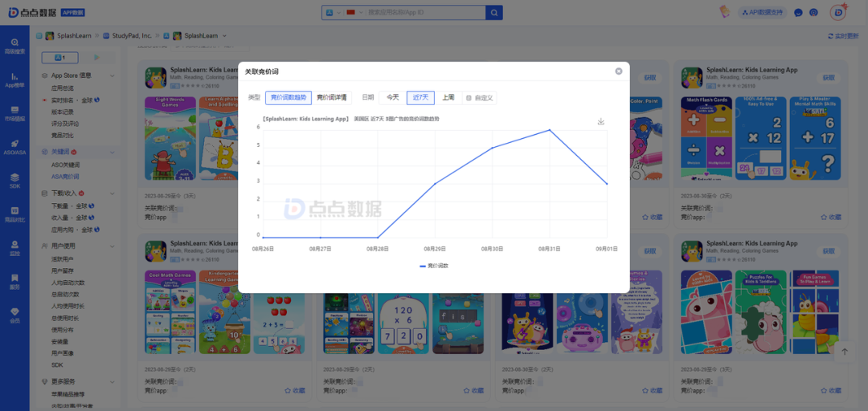Open the chat message icon in header
Screen dimensions: 868x411
798,13
